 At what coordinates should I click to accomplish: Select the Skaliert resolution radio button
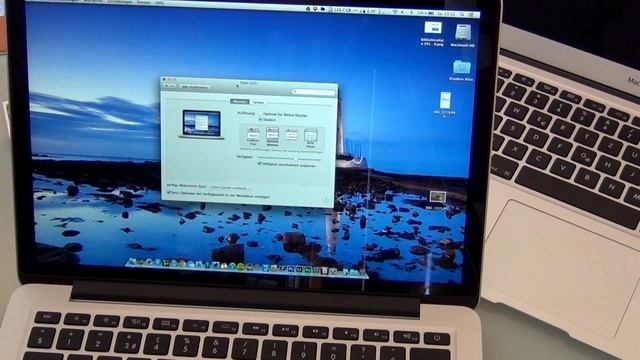260,120
